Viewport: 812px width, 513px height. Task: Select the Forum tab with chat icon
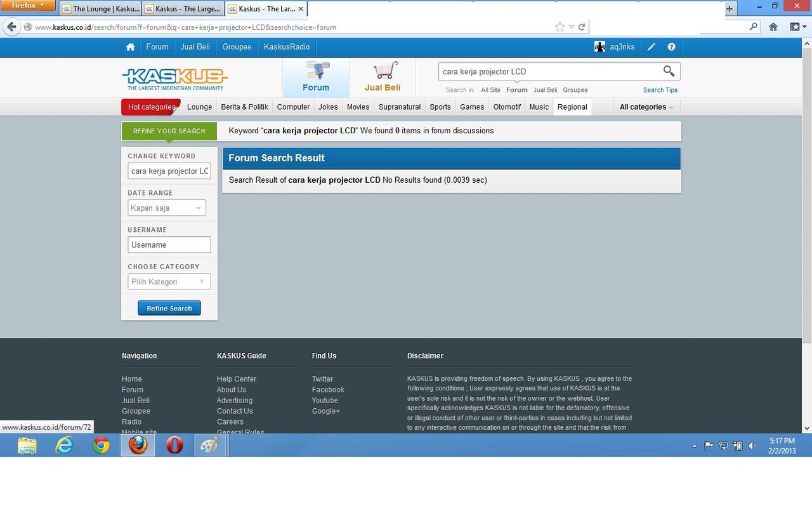click(x=316, y=77)
